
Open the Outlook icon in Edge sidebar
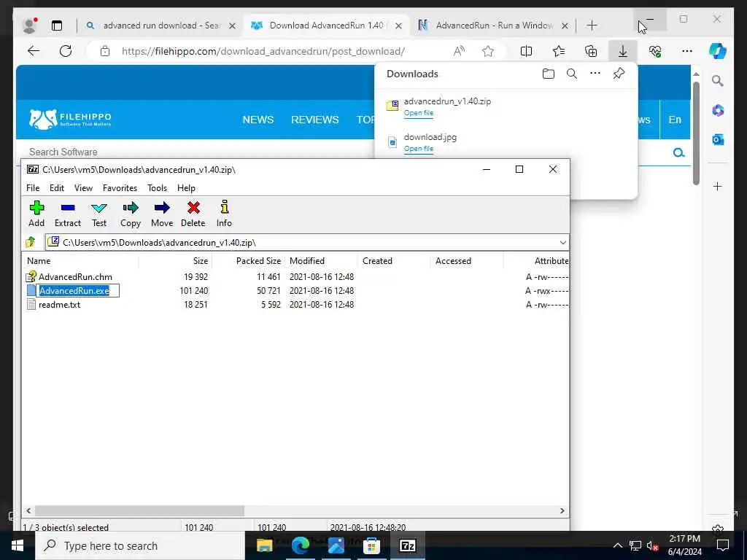718,139
